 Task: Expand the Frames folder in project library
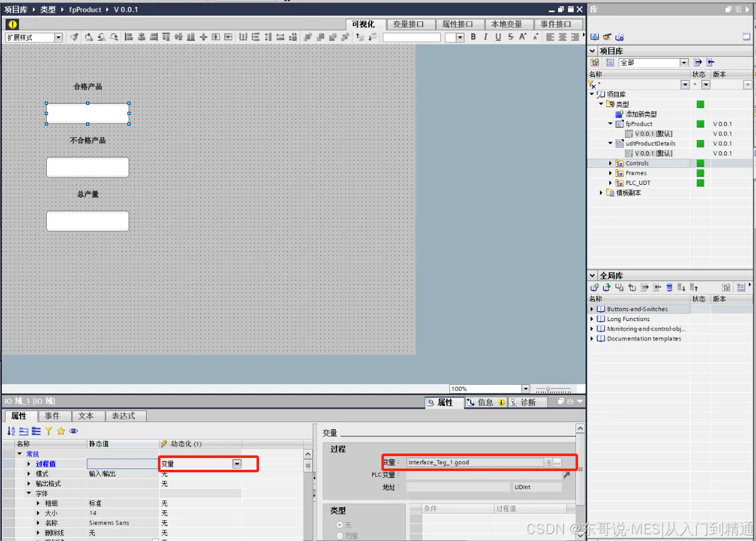(611, 173)
